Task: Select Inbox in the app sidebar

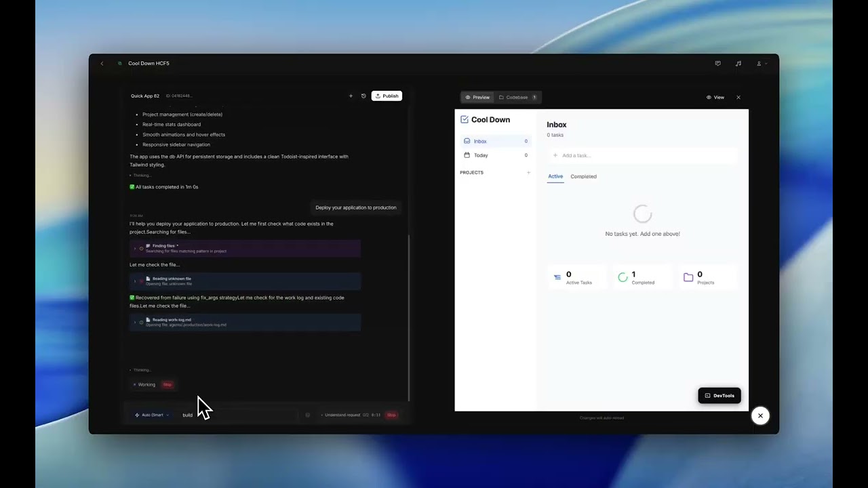Action: (496, 141)
